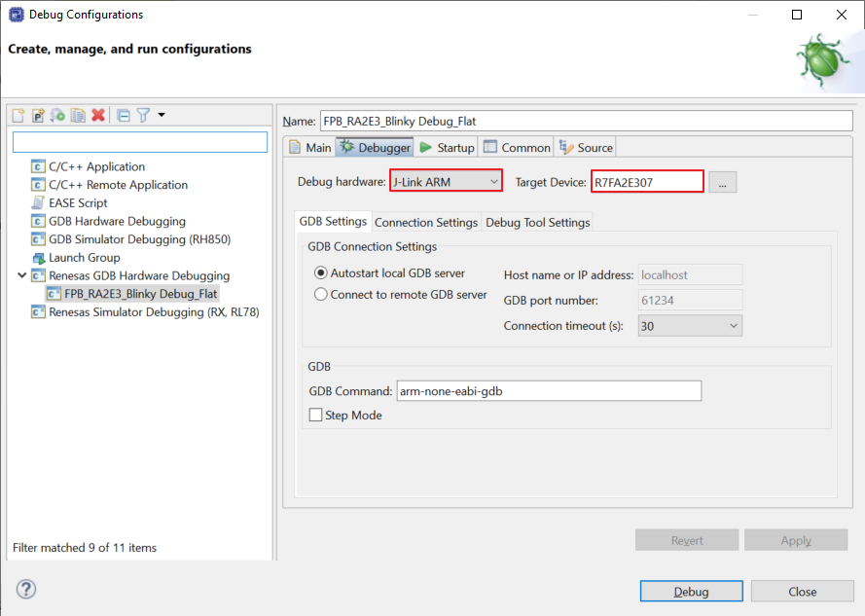Screen dimensions: 865x616
Task: Click the Export launch configuration icon
Action: coord(57,115)
